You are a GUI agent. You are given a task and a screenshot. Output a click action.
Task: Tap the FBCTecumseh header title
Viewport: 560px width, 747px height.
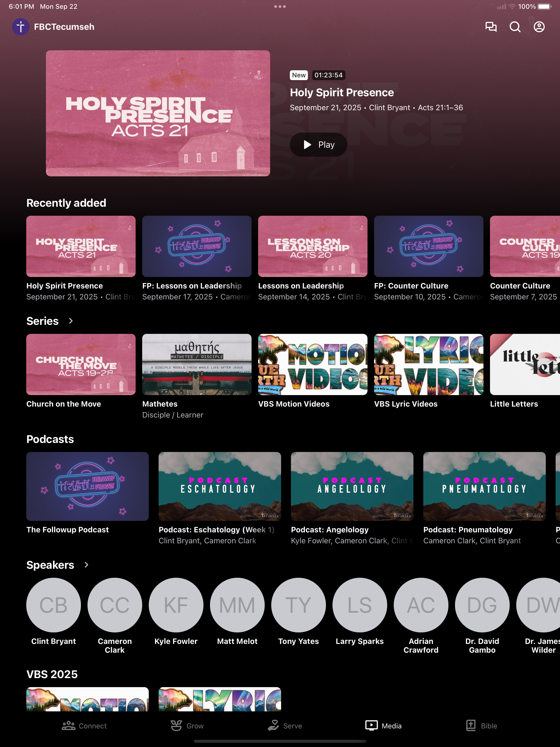pos(64,27)
